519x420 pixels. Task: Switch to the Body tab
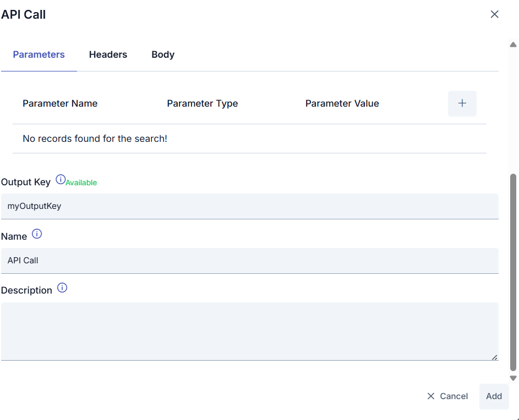pos(162,54)
